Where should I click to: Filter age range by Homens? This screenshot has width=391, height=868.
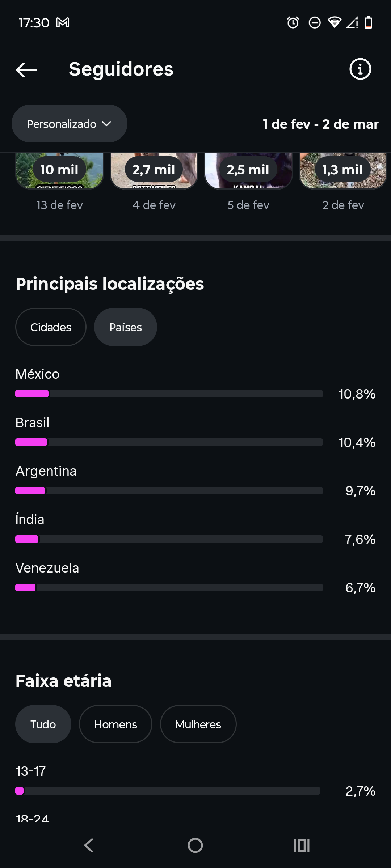(x=115, y=724)
